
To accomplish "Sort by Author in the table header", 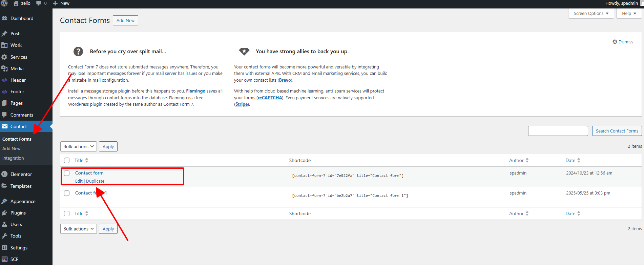I will pos(519,160).
